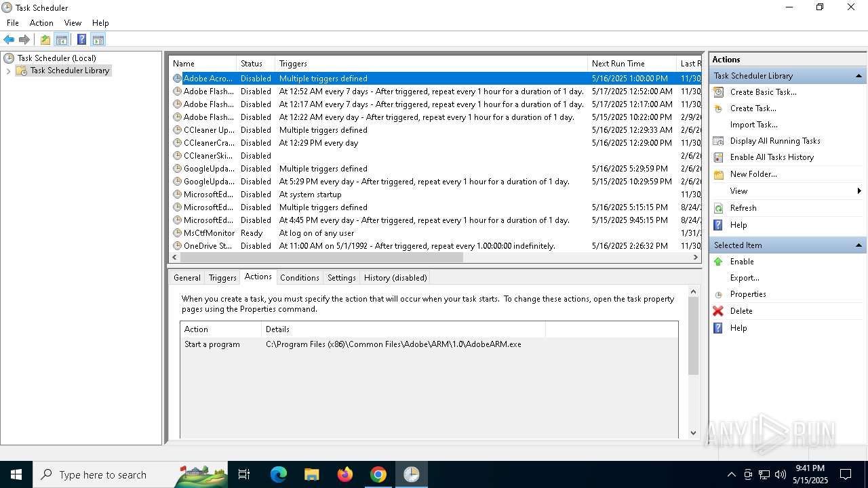The width and height of the screenshot is (868, 488).
Task: Sort by the Action column header
Action: [221, 329]
